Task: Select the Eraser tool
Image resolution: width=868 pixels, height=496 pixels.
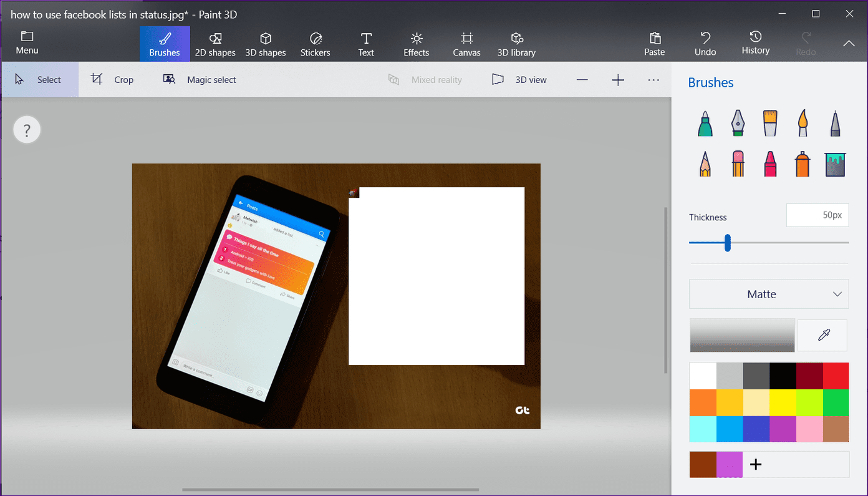Action: (738, 164)
